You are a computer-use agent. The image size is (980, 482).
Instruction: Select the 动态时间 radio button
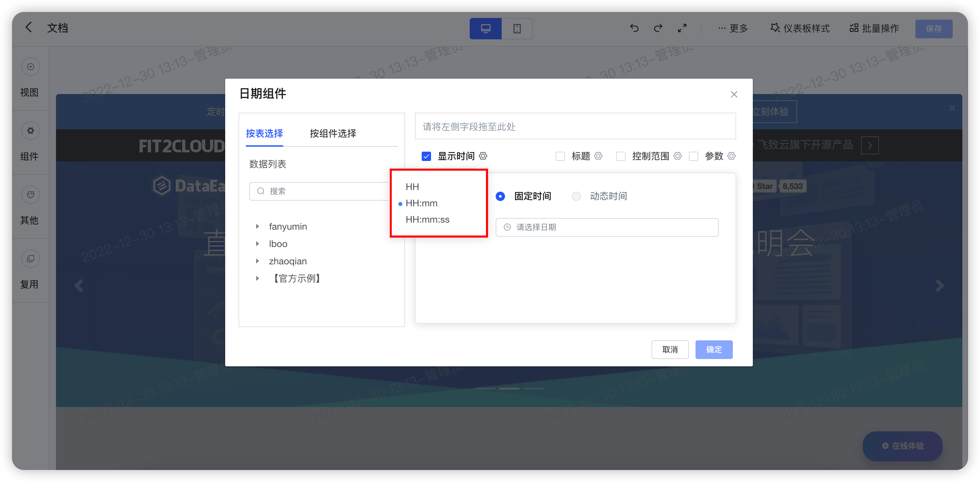coord(576,196)
